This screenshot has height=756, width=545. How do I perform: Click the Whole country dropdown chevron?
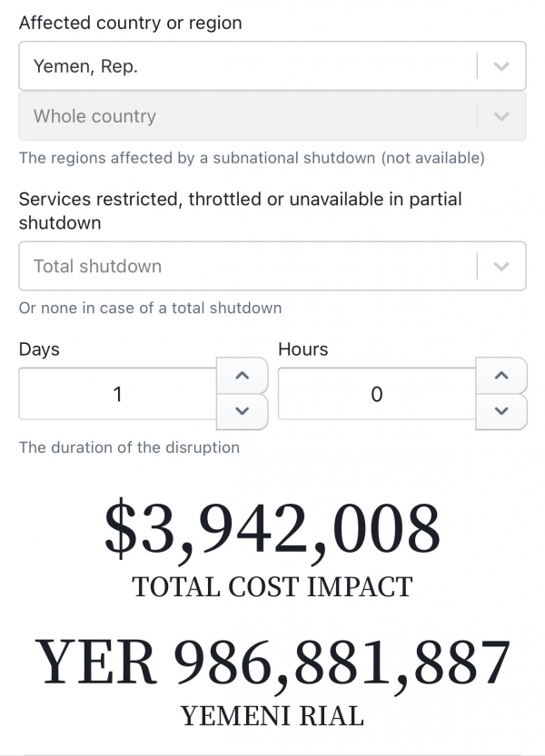click(501, 116)
